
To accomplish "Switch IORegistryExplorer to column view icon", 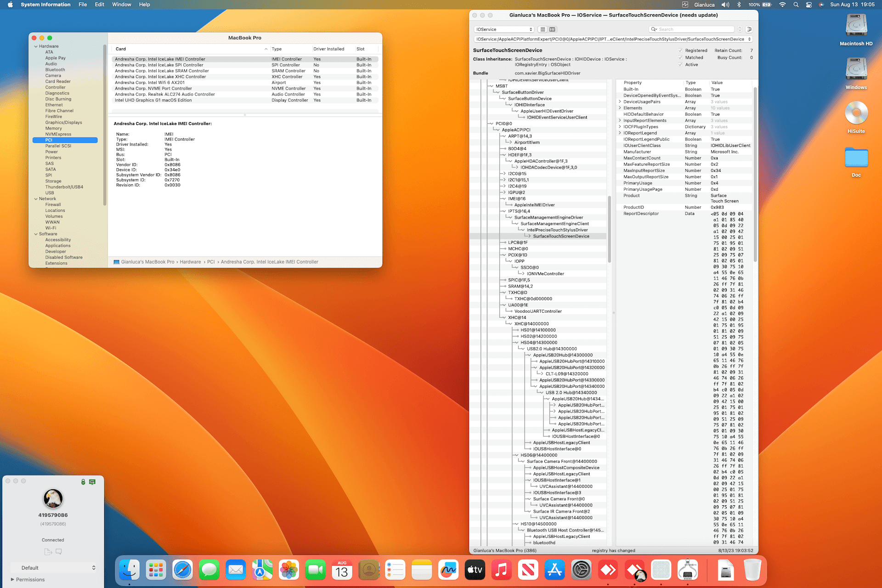I will click(552, 29).
